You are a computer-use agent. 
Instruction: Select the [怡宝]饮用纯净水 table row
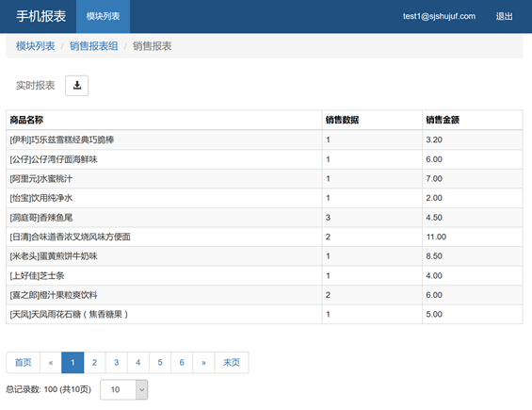click(x=265, y=198)
